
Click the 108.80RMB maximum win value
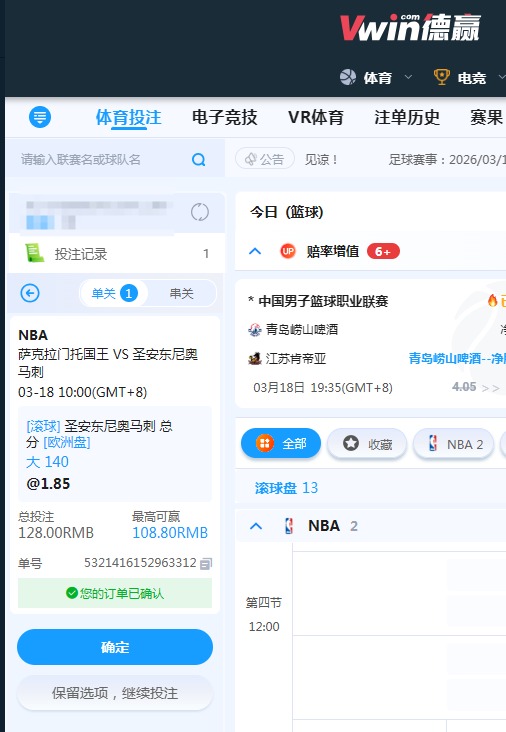170,533
